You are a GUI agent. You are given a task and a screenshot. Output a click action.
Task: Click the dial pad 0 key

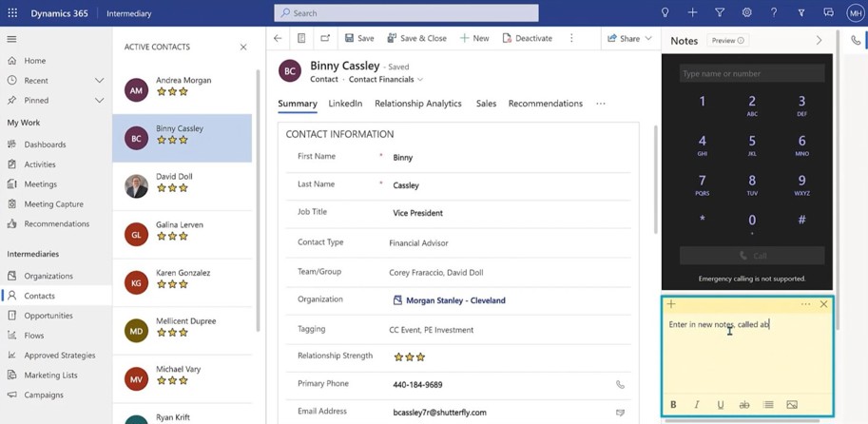(x=752, y=222)
